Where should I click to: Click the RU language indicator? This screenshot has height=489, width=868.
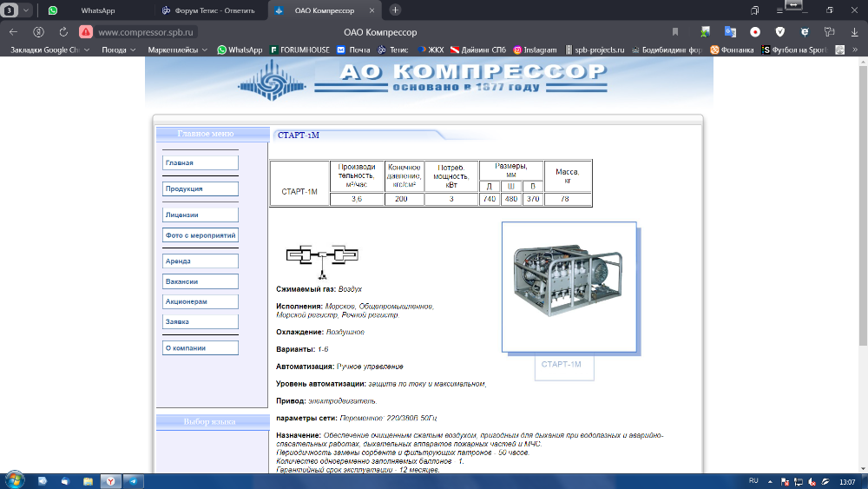pyautogui.click(x=753, y=480)
